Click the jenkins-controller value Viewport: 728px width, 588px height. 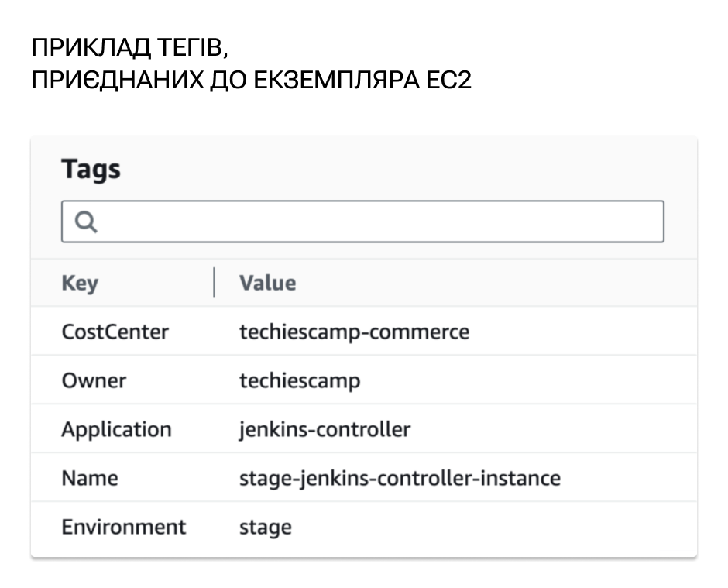(325, 429)
